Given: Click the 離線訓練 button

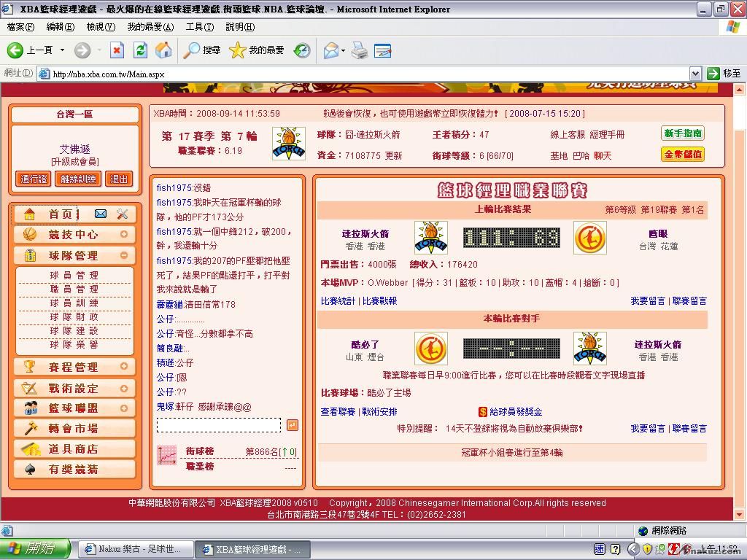Looking at the screenshot, I should [78, 179].
